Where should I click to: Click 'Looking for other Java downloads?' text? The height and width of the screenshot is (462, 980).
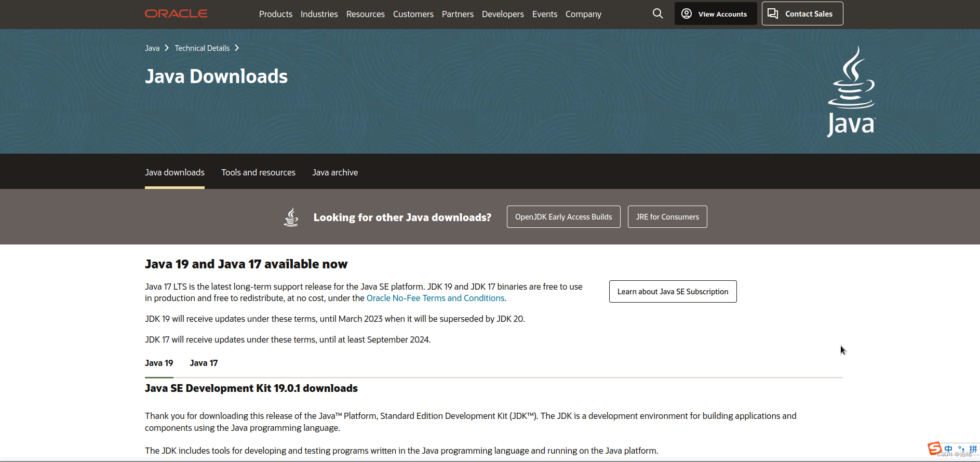tap(402, 218)
